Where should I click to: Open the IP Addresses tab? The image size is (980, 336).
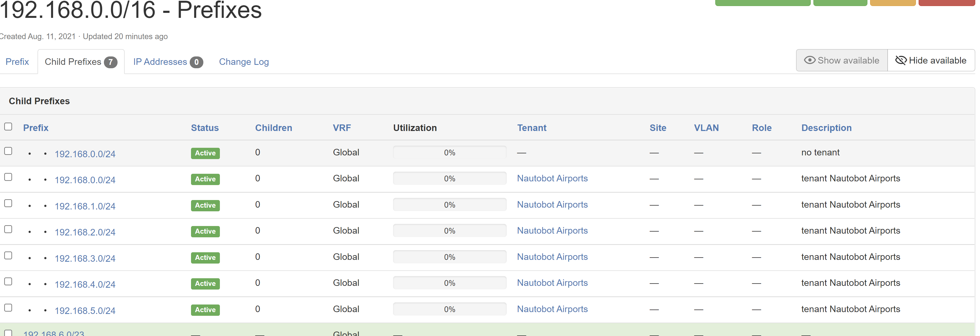click(x=160, y=62)
